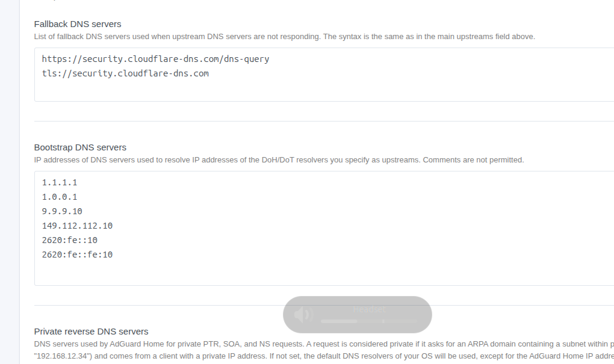Image resolution: width=614 pixels, height=364 pixels.
Task: Click the Private reverse DNS servers heading
Action: pyautogui.click(x=91, y=331)
